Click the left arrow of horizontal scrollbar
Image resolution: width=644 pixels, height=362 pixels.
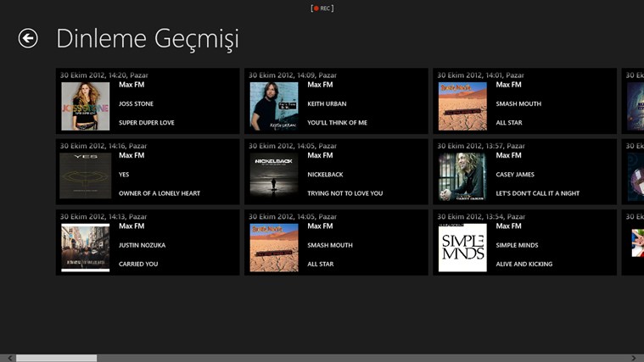10,358
